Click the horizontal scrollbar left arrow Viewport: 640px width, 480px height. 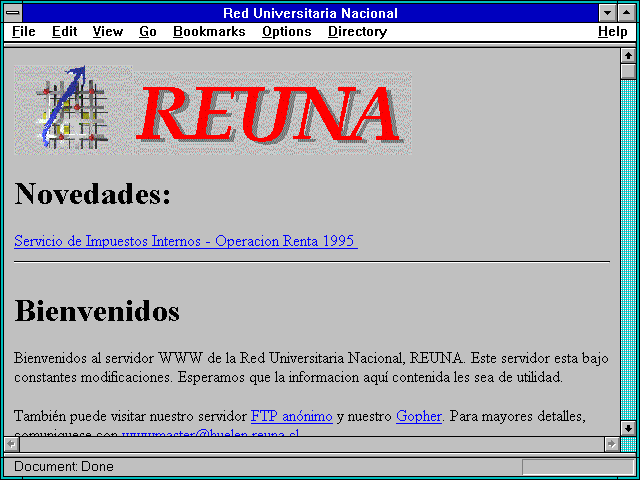12,444
